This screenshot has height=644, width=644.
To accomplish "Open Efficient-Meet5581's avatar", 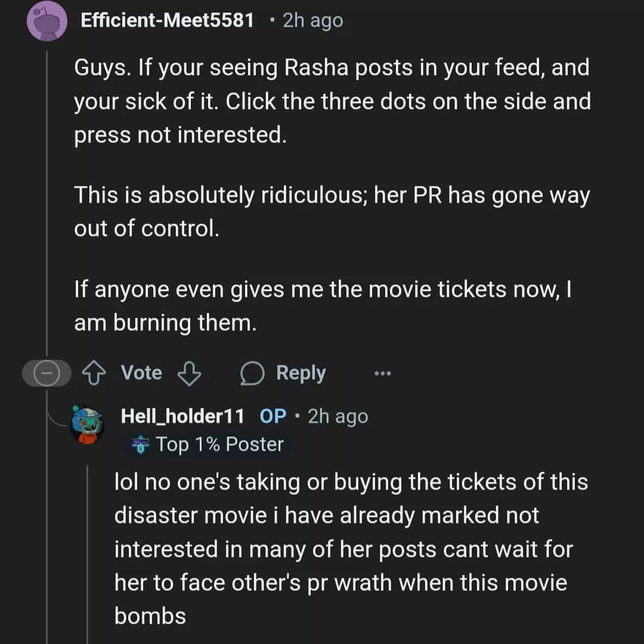I will coord(47,21).
